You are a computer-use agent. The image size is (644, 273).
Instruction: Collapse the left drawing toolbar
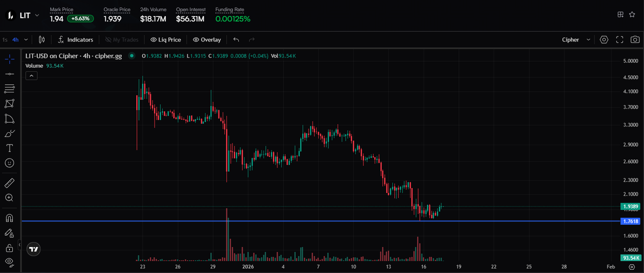[x=20, y=245]
